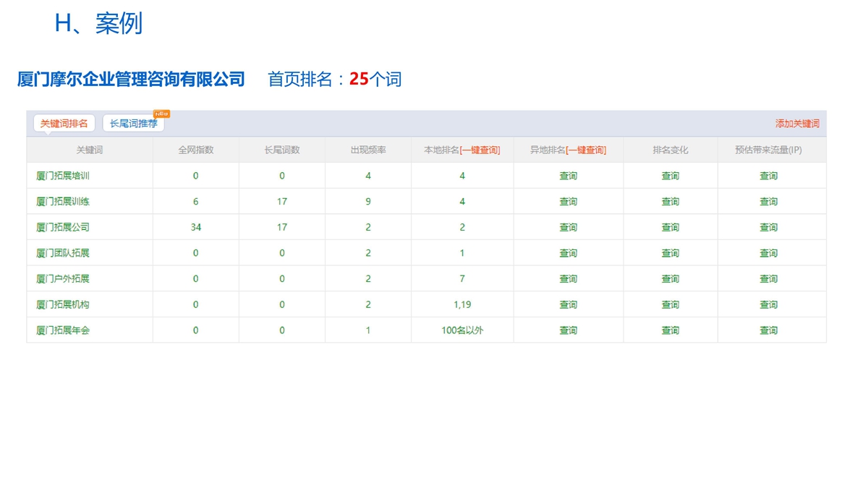This screenshot has width=868, height=488.
Task: Select the 厦门拓展训练 keyword
Action: pyautogui.click(x=63, y=202)
